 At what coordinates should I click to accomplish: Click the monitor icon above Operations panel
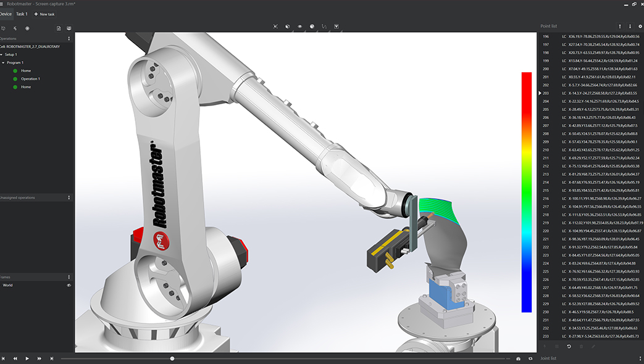point(69,28)
